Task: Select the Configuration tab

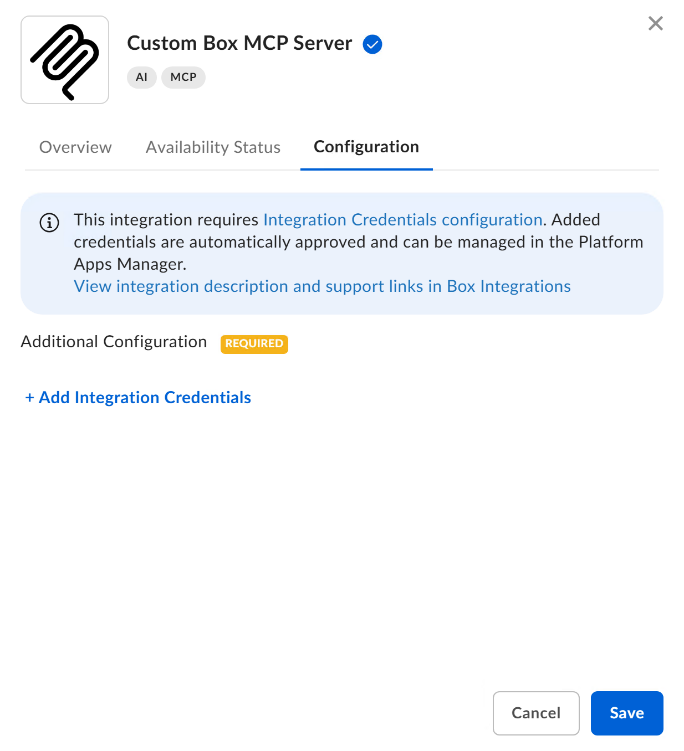Action: pos(366,147)
